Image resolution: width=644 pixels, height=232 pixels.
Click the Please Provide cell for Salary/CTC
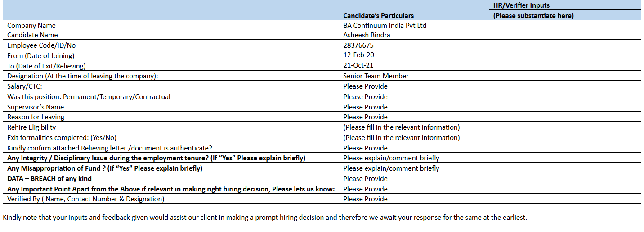365,86
